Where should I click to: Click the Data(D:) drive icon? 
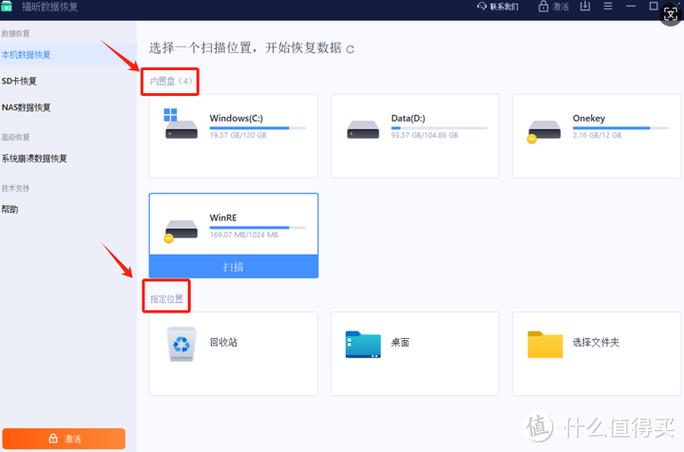(x=363, y=130)
